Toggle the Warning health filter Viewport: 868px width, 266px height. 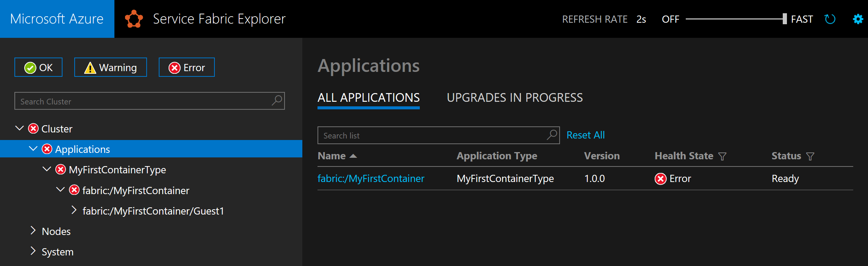pos(110,67)
